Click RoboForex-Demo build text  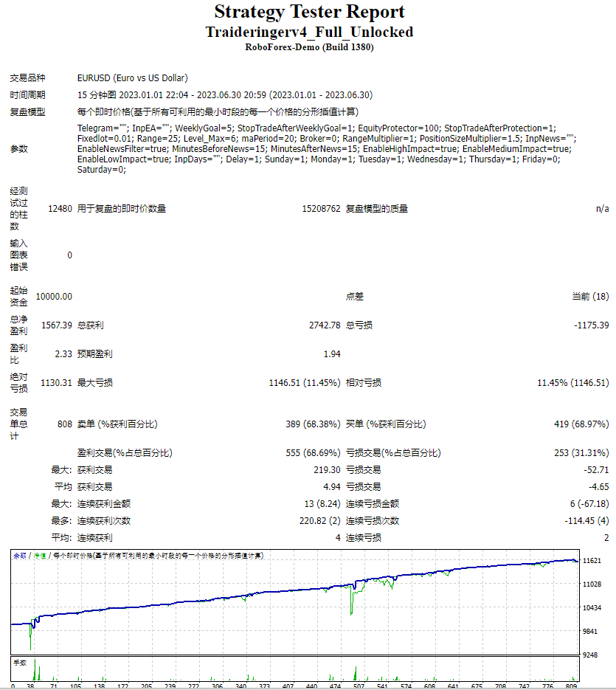[x=309, y=47]
